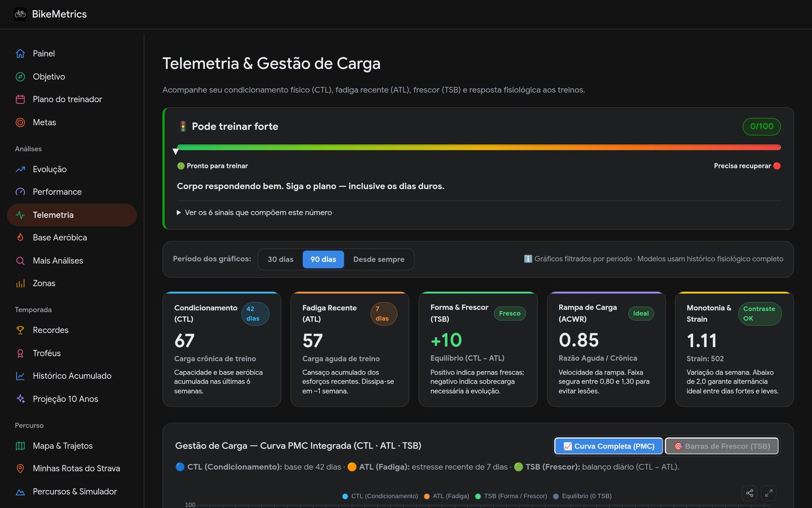Image resolution: width=812 pixels, height=508 pixels.
Task: Toggle Equilíbrio (0 TSB) legend entry
Action: click(x=582, y=496)
